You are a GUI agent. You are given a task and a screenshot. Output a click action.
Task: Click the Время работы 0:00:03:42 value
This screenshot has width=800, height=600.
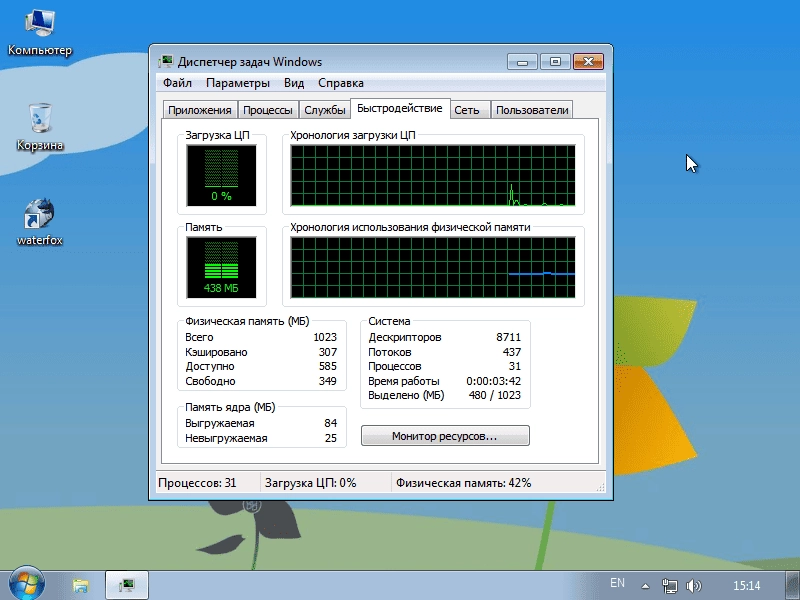pos(493,381)
